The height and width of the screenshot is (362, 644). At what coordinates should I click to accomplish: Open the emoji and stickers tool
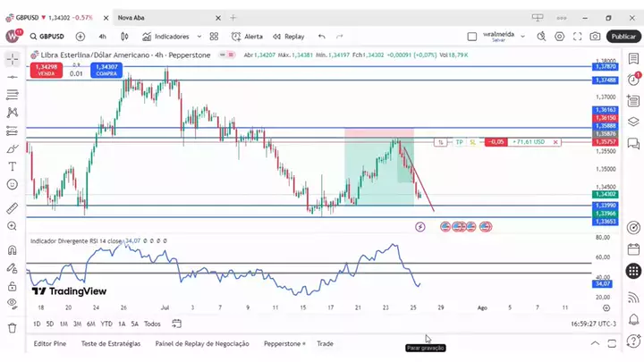[x=13, y=184]
